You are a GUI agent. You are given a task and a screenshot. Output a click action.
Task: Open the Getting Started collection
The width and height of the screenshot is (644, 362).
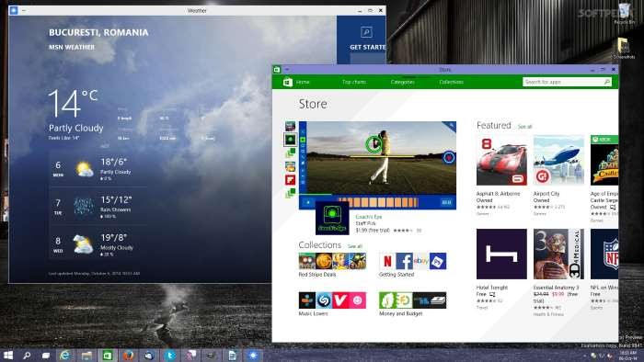pyautogui.click(x=413, y=266)
